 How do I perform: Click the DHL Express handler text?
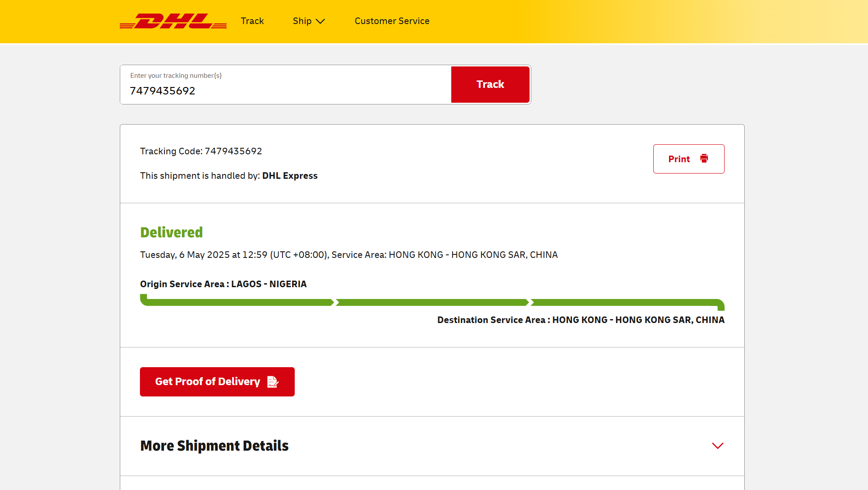pos(290,176)
